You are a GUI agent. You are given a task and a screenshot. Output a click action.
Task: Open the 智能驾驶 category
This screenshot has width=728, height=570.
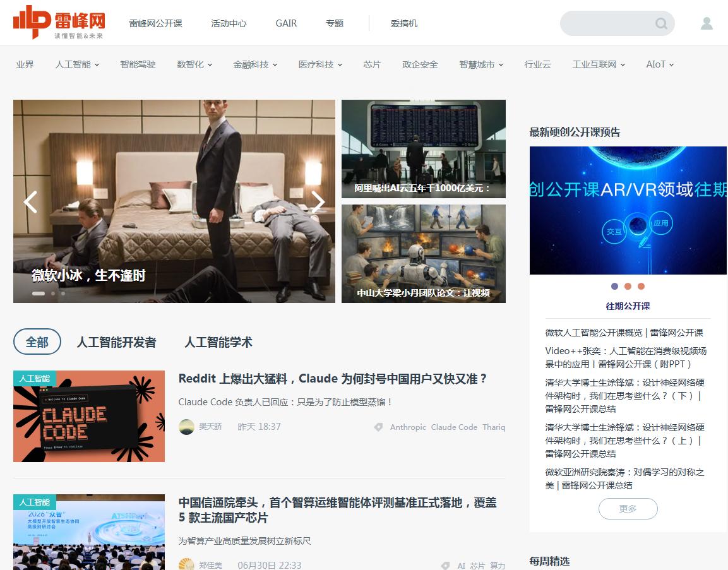(x=138, y=64)
